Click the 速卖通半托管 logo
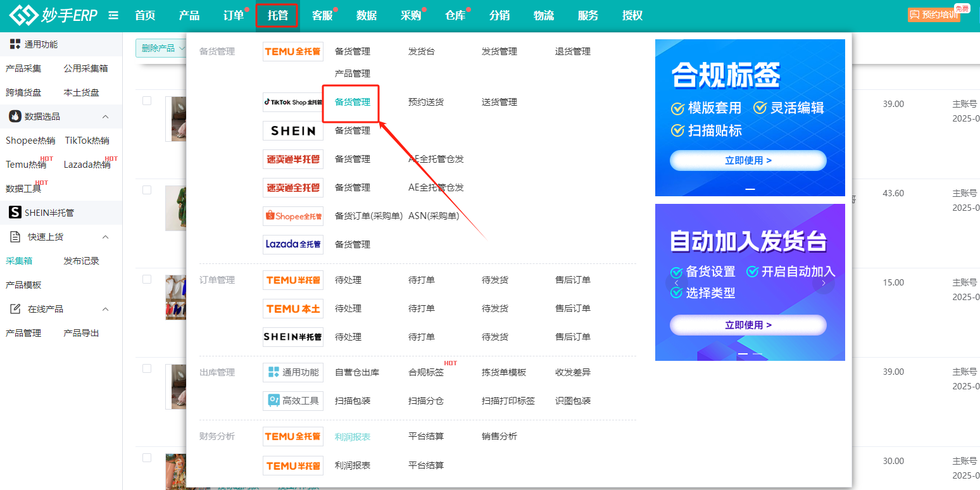 click(293, 159)
